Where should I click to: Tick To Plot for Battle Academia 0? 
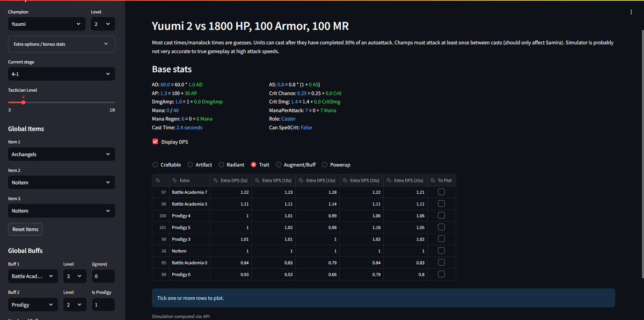point(441,263)
